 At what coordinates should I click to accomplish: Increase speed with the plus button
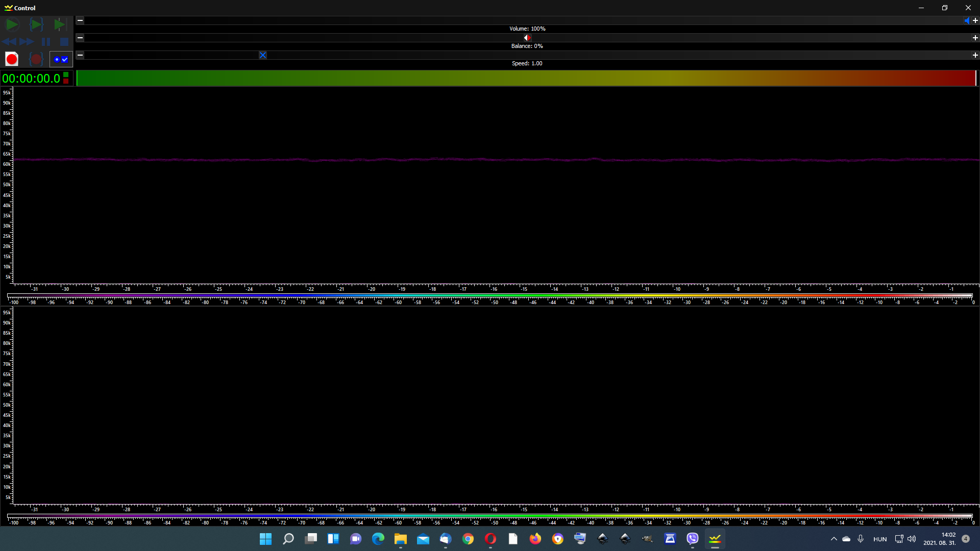[975, 55]
